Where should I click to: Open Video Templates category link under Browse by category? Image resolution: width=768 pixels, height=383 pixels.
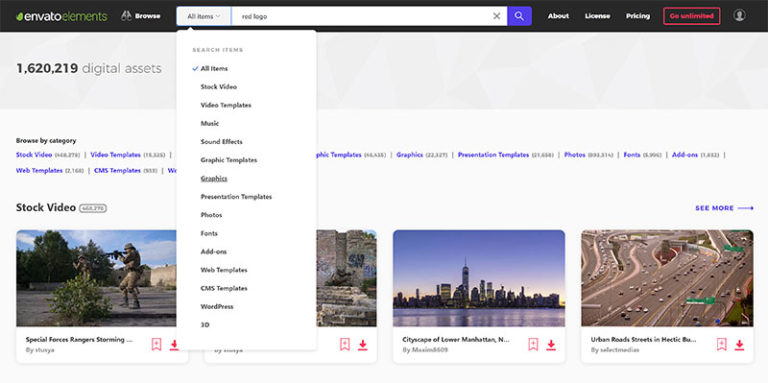(116, 155)
